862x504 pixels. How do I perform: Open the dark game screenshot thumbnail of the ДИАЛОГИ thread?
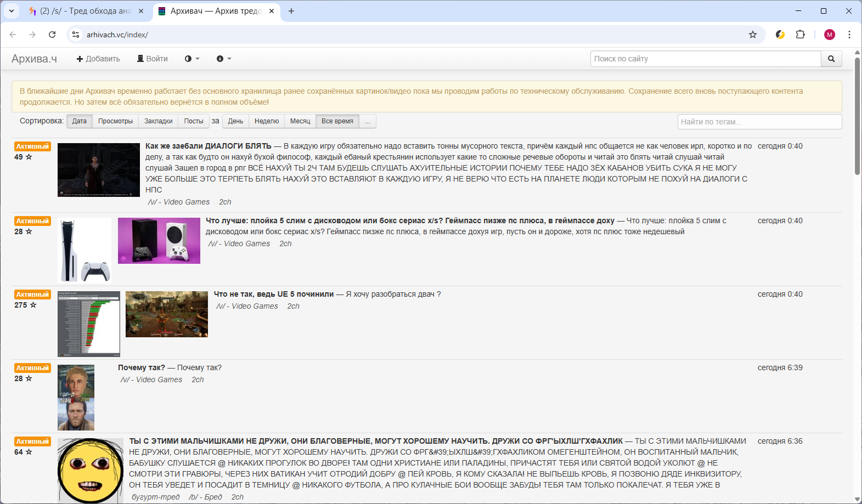(99, 170)
